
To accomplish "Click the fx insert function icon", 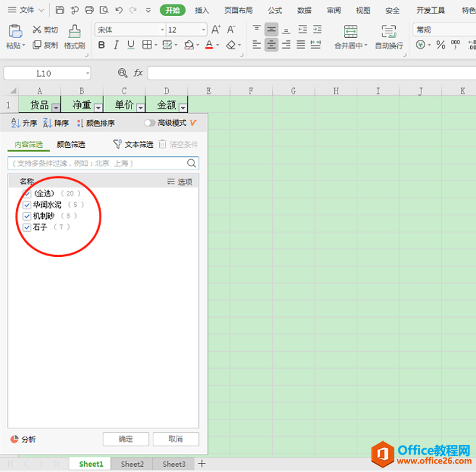I will point(138,73).
